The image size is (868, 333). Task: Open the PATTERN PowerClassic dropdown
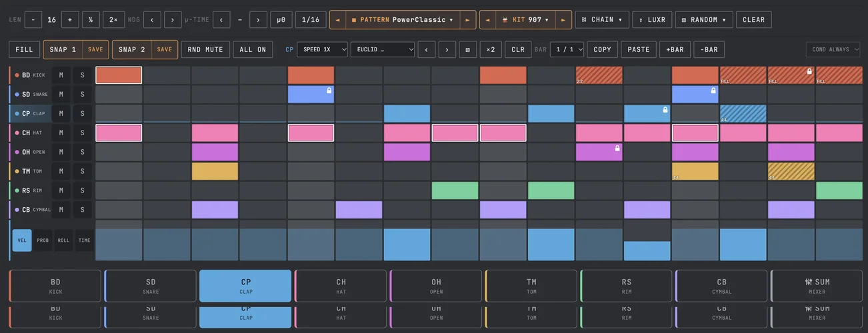[403, 19]
